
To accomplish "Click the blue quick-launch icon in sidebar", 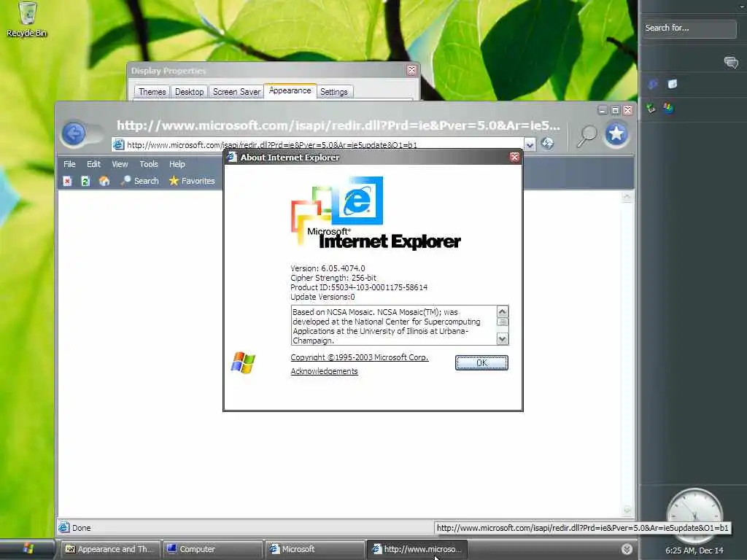I will [653, 85].
